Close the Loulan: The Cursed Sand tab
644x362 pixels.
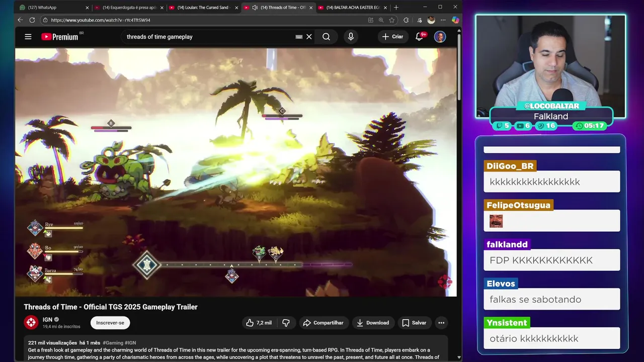pos(236,8)
